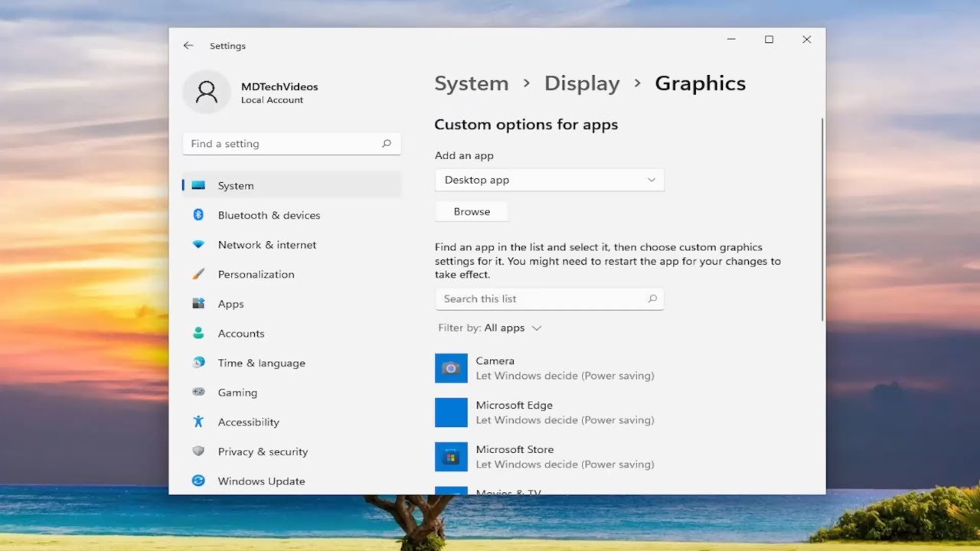This screenshot has height=551, width=980.
Task: Click the System monitor icon in sidebar
Action: 198,185
